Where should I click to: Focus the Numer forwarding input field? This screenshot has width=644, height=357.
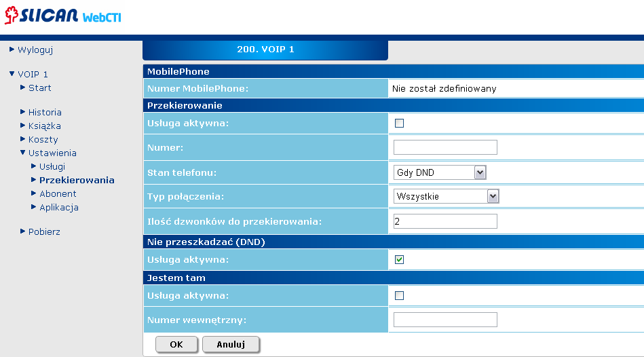coord(445,147)
